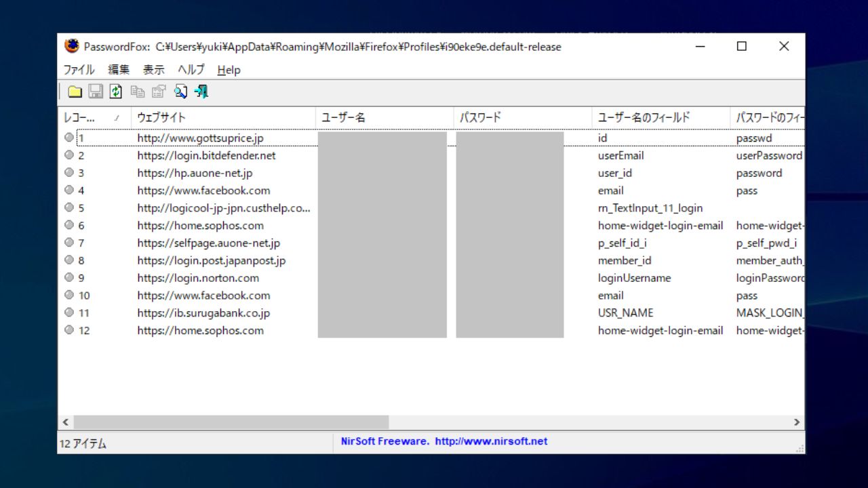Select the http://logicool-jp-jpn.custhelp.co... entry
Viewport: 868px width, 488px height.
point(223,208)
